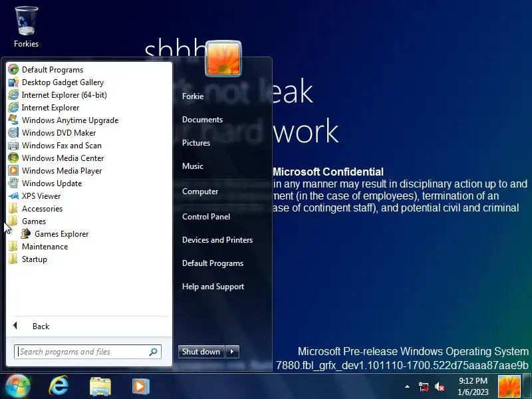The width and height of the screenshot is (532, 399).
Task: Open Control Panel from the Start menu
Action: click(206, 217)
